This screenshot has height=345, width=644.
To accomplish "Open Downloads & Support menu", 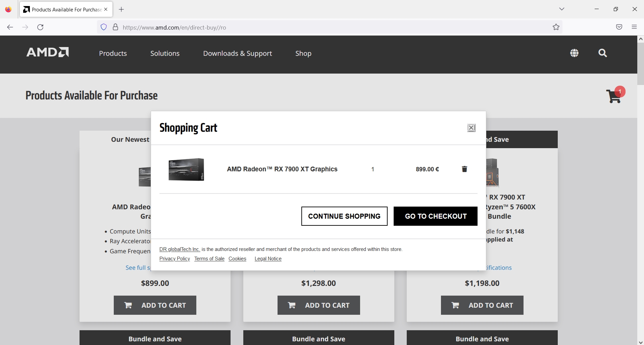I will click(237, 53).
